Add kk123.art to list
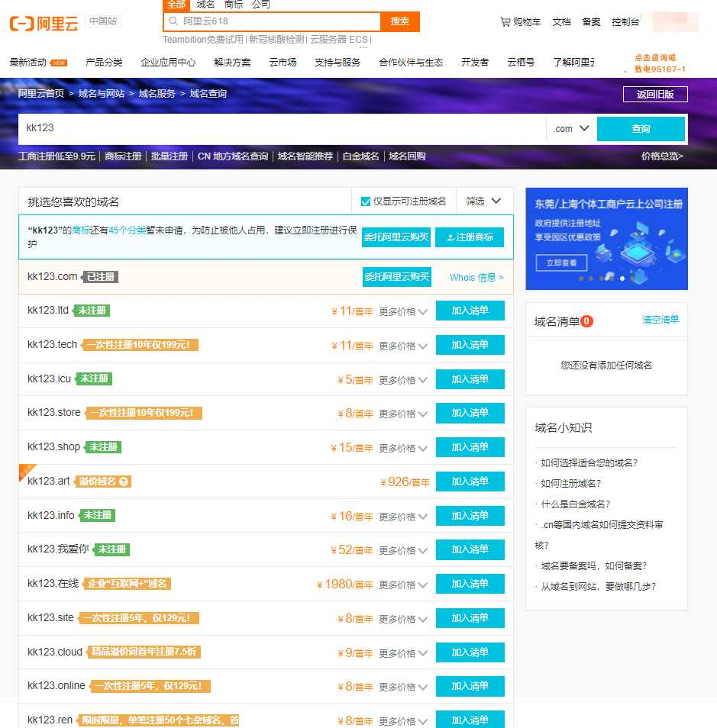717x728 pixels. coord(470,482)
